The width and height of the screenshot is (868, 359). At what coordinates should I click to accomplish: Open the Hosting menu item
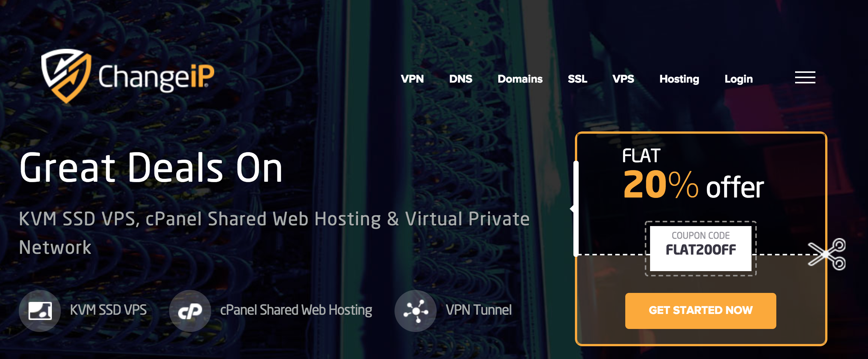click(679, 79)
